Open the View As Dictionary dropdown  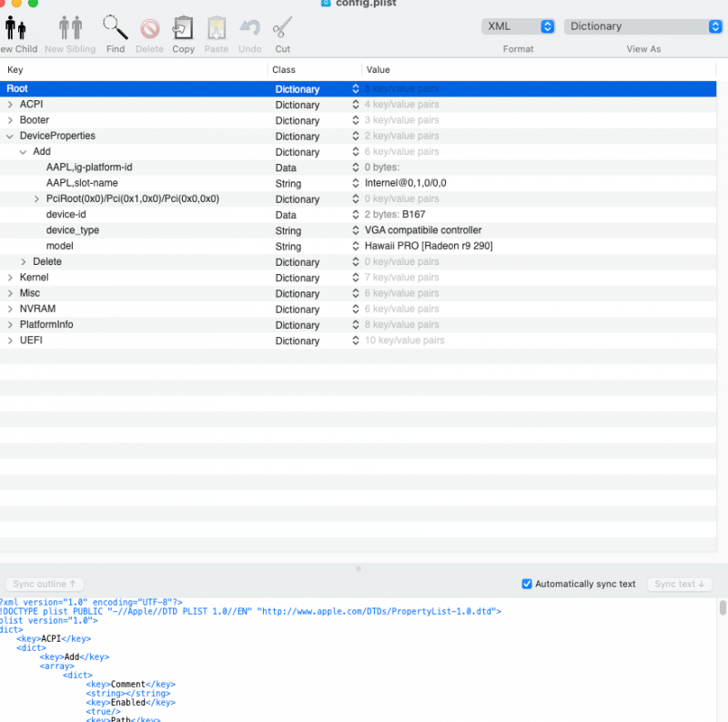tap(642, 26)
